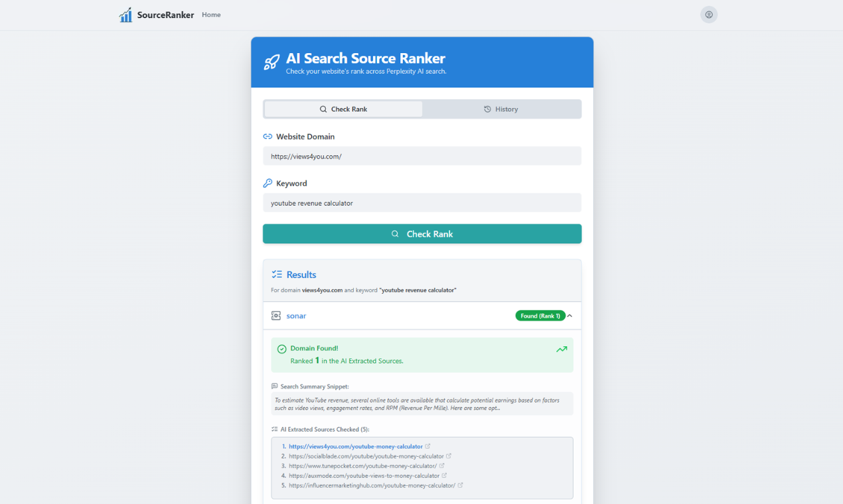Click the rocket icon in the header
Viewport: 843px width, 504px height.
[x=271, y=62]
